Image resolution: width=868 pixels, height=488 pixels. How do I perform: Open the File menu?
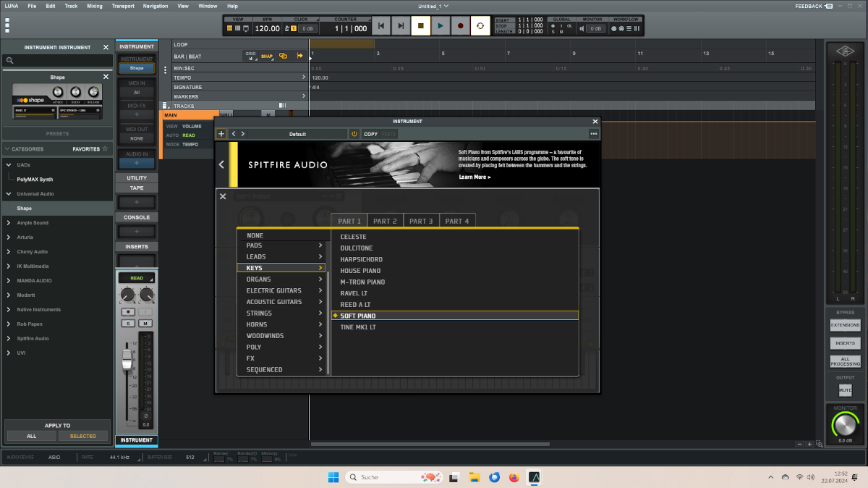click(x=32, y=6)
